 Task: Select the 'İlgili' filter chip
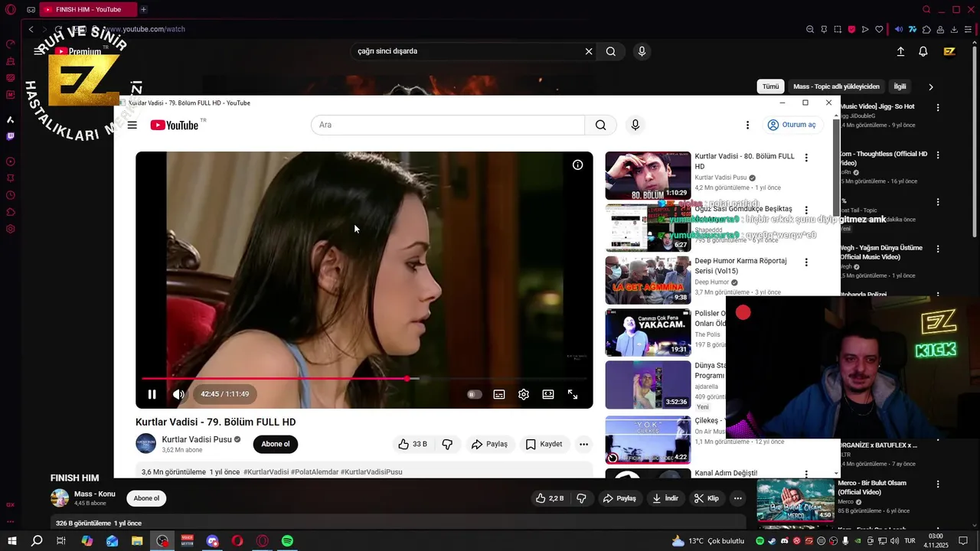pyautogui.click(x=900, y=86)
